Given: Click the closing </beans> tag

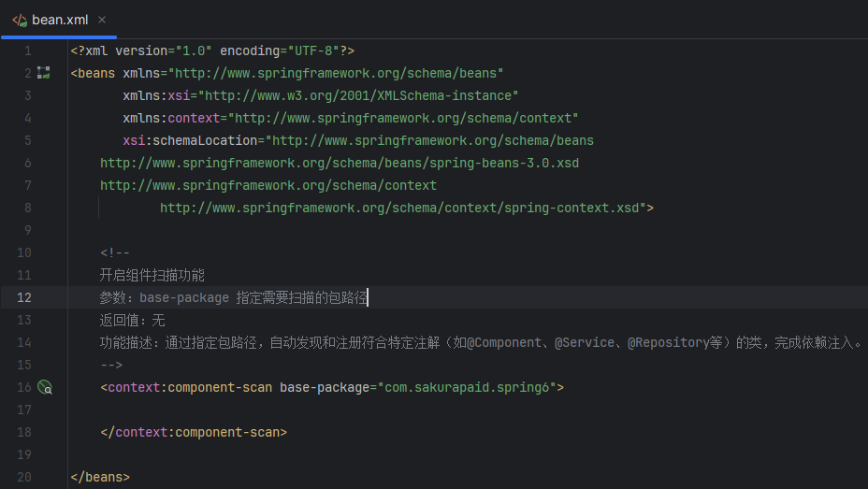Looking at the screenshot, I should coord(100,477).
